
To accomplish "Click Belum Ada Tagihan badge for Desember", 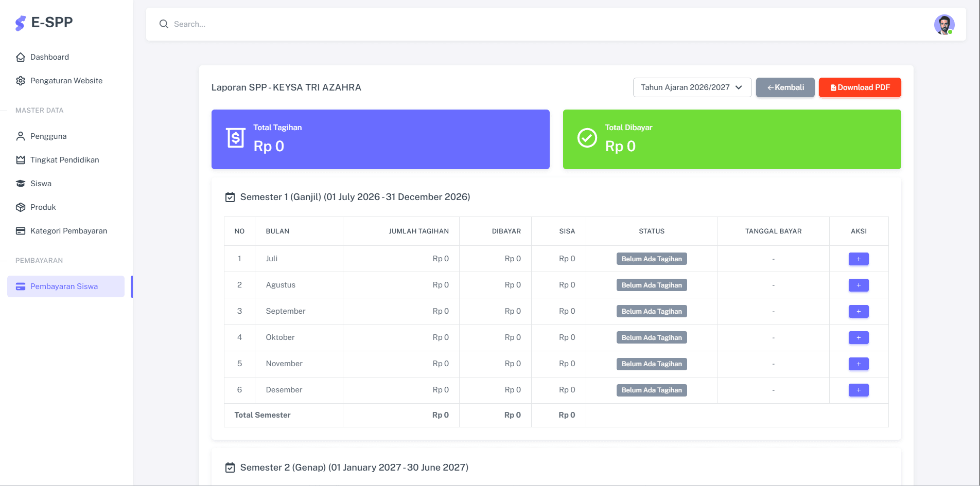I will point(652,390).
